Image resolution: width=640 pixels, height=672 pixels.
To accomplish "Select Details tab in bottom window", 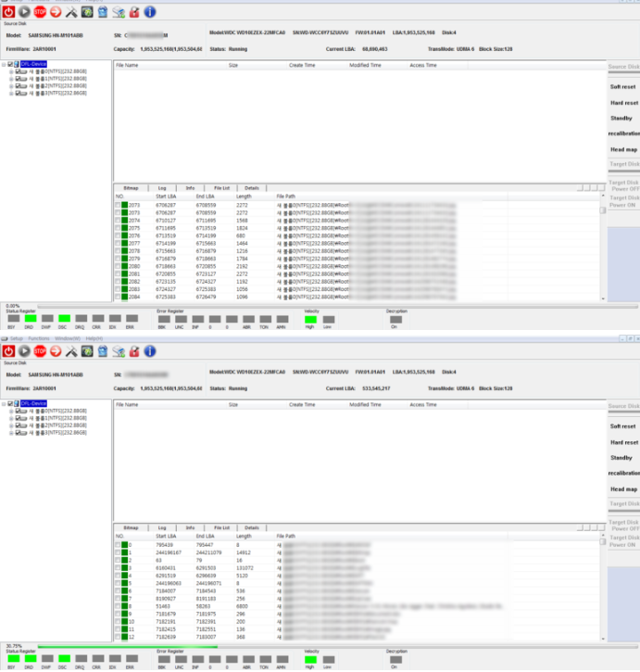I will pos(252,528).
